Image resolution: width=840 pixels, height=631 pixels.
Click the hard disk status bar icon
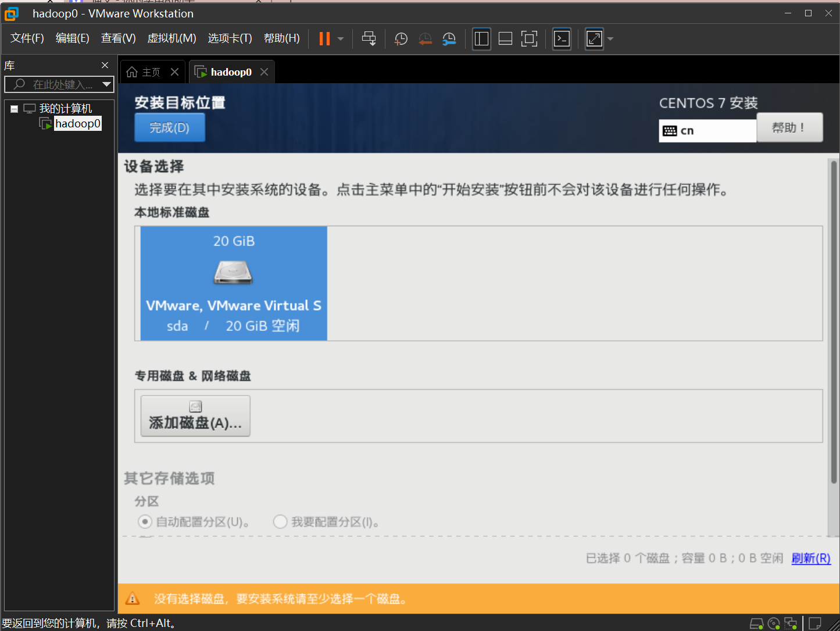pyautogui.click(x=756, y=623)
